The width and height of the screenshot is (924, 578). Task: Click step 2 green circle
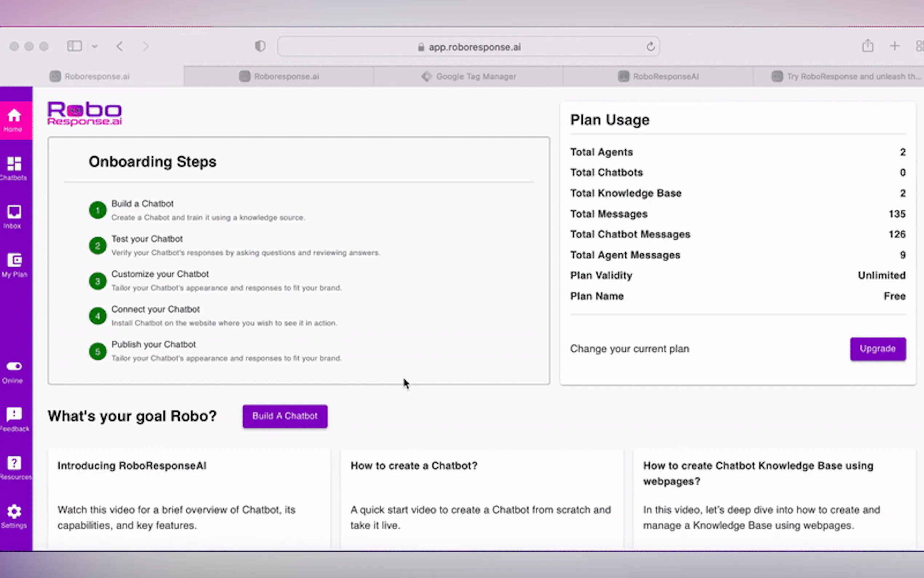coord(98,245)
